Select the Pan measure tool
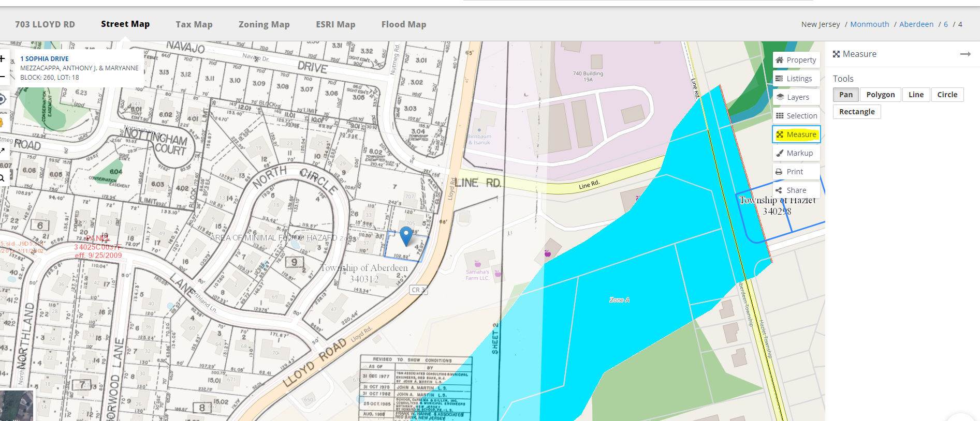980x421 pixels. (846, 95)
